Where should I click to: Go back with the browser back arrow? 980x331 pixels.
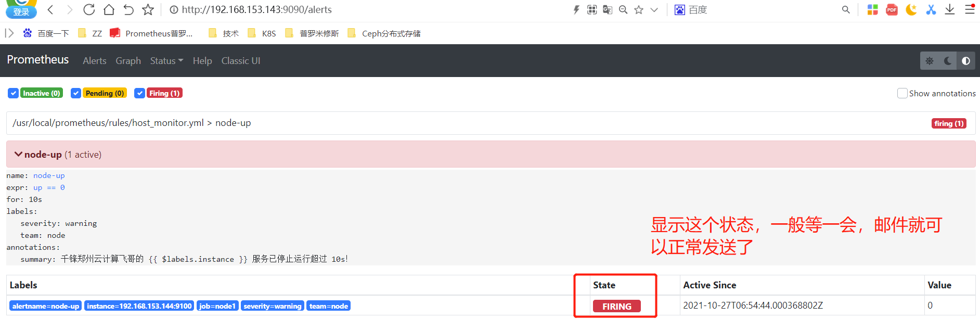pyautogui.click(x=50, y=9)
